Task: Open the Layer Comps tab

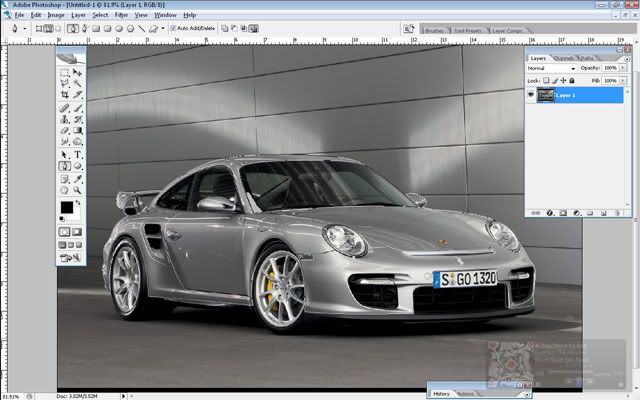Action: (x=507, y=31)
